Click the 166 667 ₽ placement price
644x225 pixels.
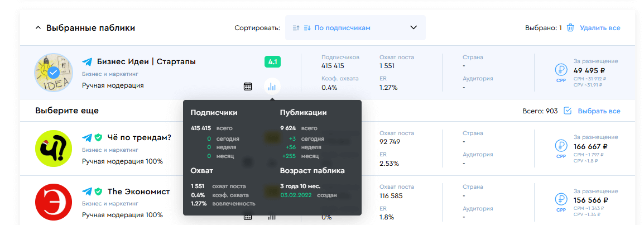click(590, 147)
